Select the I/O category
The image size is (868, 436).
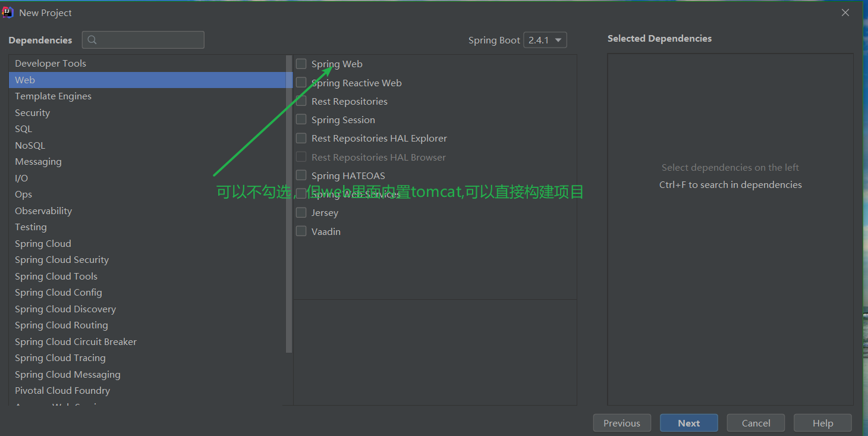(x=147, y=178)
